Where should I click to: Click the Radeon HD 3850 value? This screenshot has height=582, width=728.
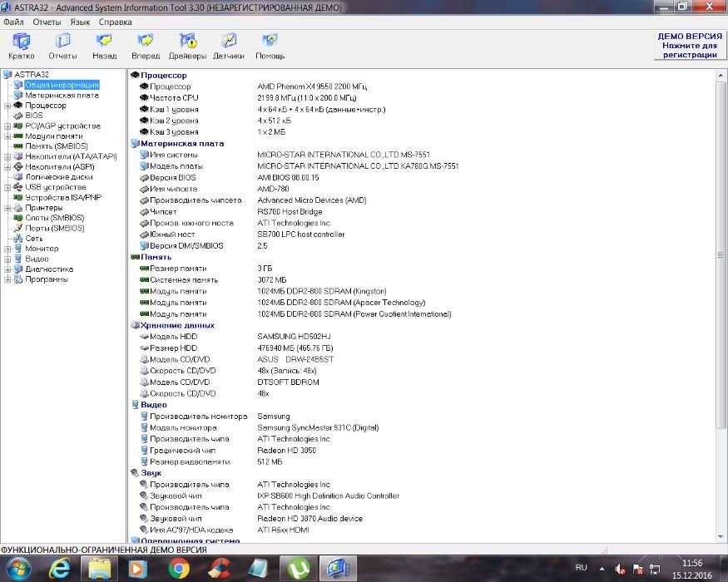click(x=286, y=450)
